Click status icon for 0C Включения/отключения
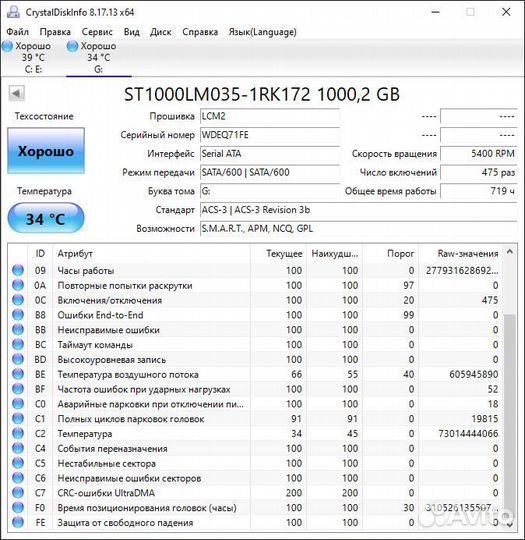 coord(18,300)
